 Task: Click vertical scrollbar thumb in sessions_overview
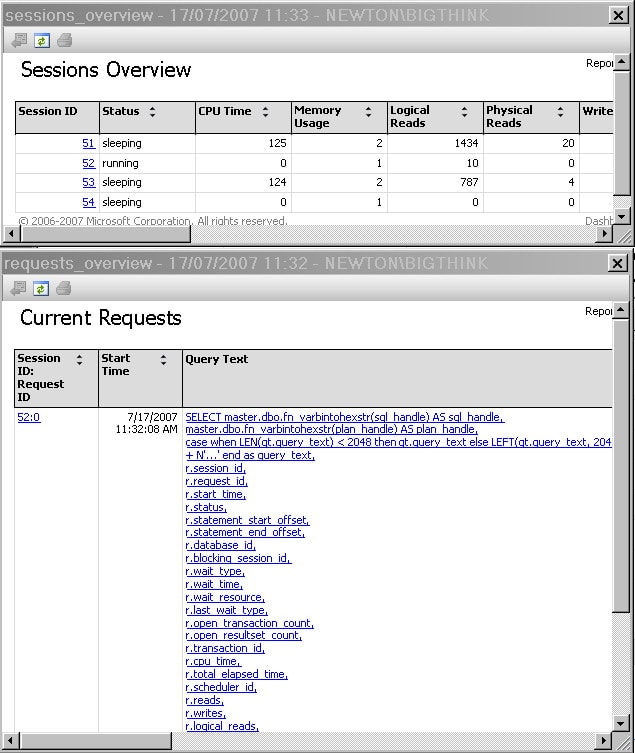point(622,133)
